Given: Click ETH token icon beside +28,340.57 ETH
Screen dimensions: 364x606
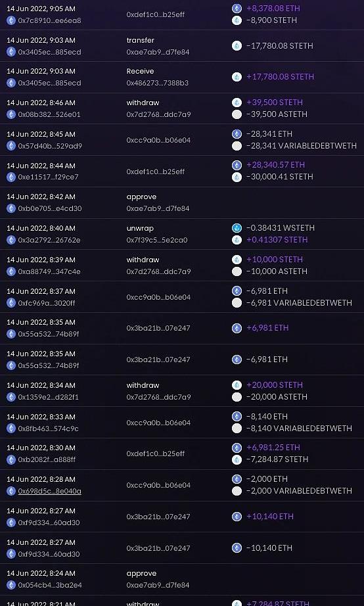Looking at the screenshot, I should 237,165.
